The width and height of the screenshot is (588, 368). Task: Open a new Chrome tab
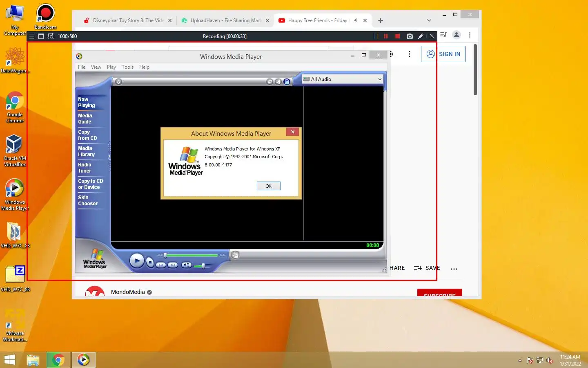(x=381, y=20)
